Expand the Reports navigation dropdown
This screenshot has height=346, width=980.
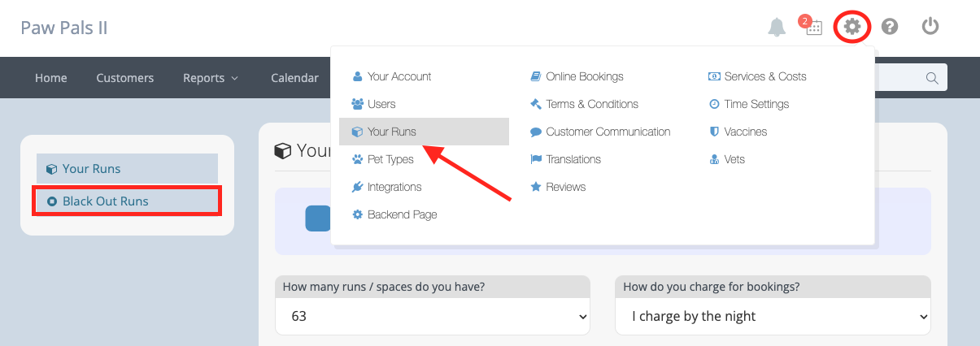pos(211,78)
